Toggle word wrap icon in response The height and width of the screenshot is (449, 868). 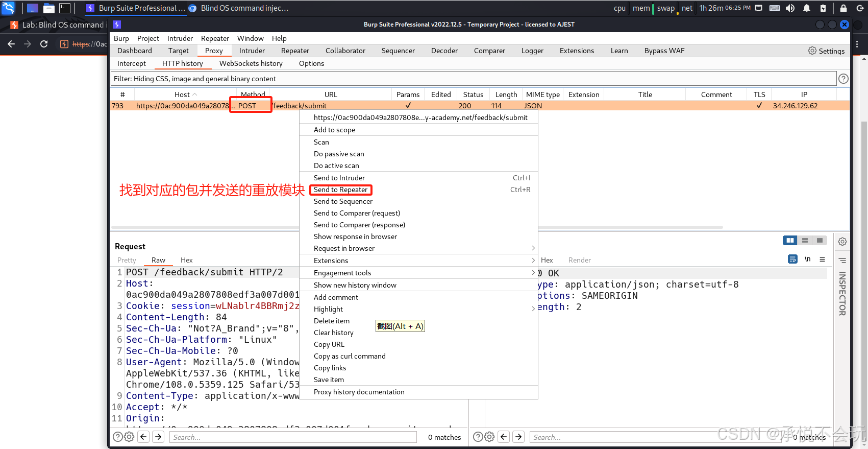792,259
